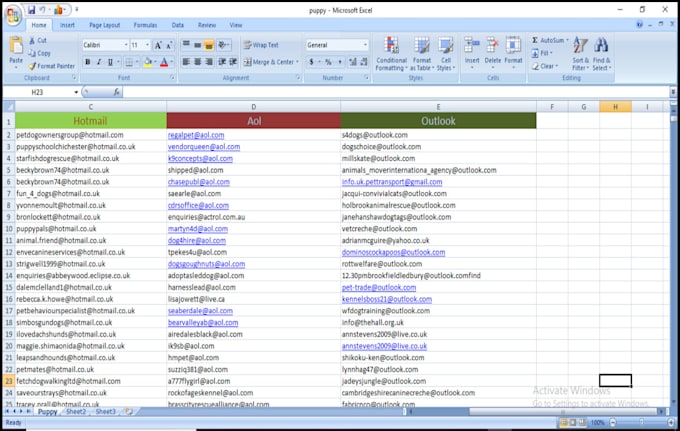The height and width of the screenshot is (431, 680).
Task: Open the Clear menu
Action: click(x=545, y=66)
